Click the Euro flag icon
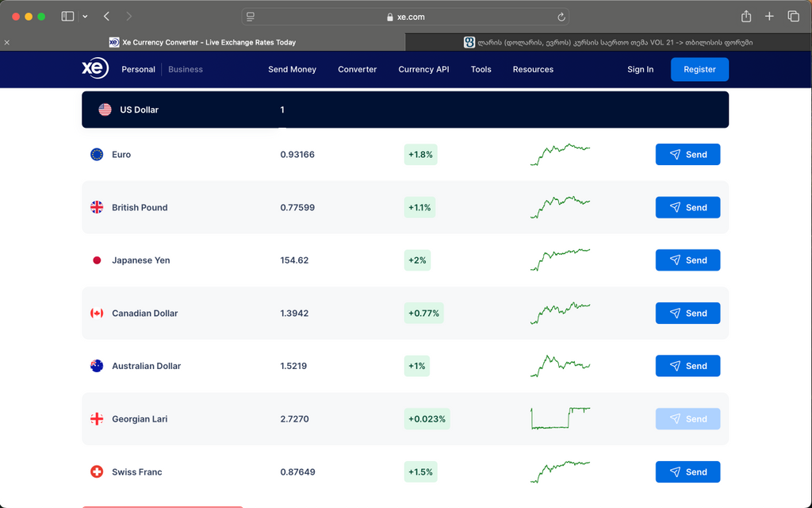This screenshot has height=508, width=812. tap(97, 155)
